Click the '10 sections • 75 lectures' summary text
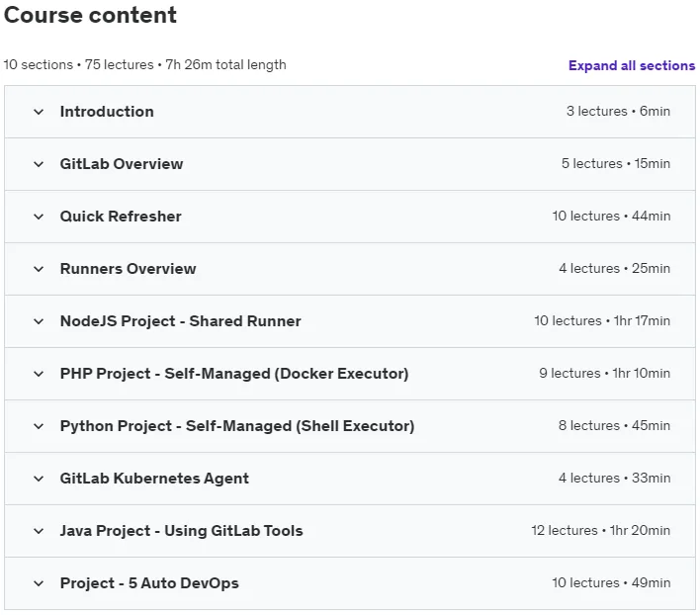700x615 pixels. point(78,64)
